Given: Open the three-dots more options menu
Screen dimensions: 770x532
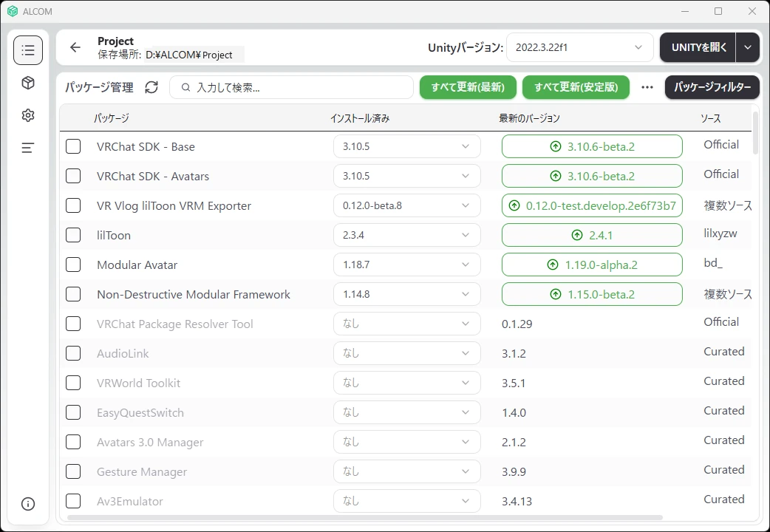Looking at the screenshot, I should click(x=647, y=87).
